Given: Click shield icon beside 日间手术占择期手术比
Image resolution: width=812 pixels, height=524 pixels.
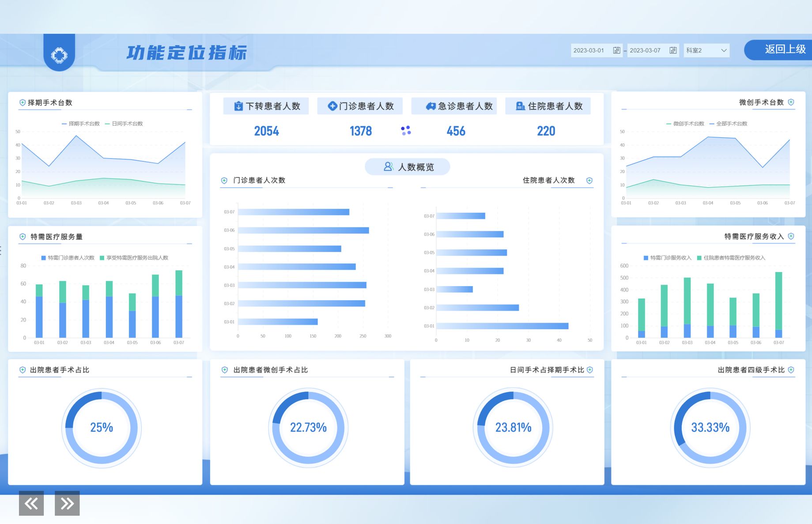Looking at the screenshot, I should point(590,370).
